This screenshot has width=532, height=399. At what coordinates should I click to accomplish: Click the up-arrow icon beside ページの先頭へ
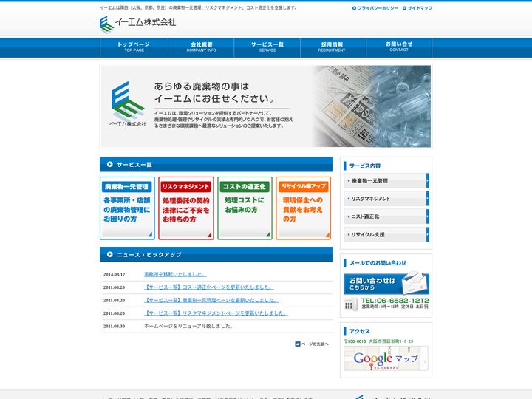point(298,344)
